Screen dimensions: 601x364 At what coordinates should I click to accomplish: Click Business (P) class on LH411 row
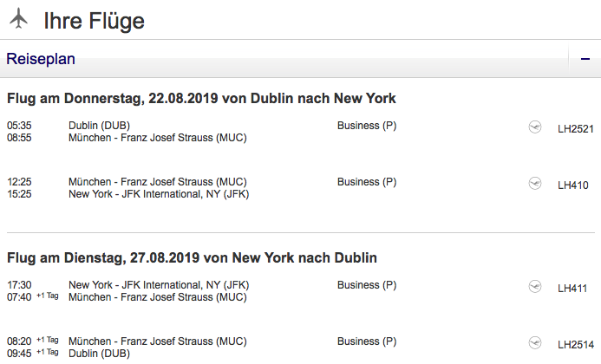pos(366,285)
